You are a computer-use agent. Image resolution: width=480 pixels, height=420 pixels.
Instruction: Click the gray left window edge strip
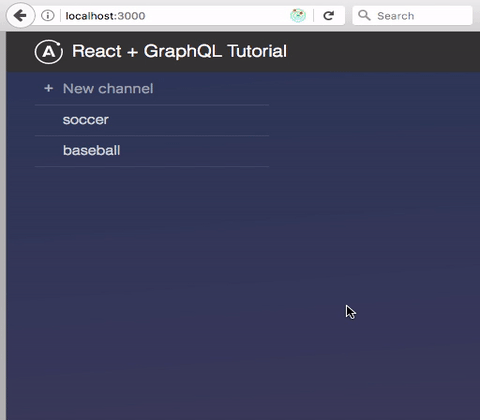[x=3, y=226]
